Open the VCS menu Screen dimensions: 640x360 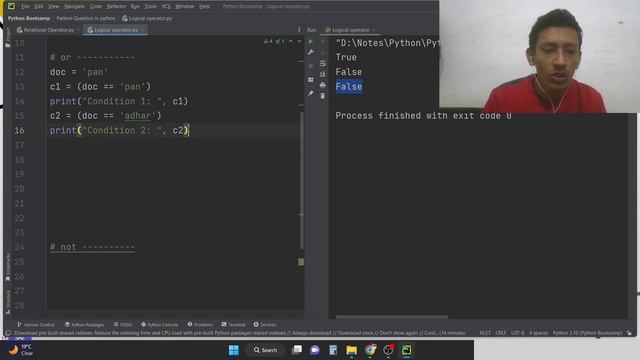pyautogui.click(x=166, y=6)
